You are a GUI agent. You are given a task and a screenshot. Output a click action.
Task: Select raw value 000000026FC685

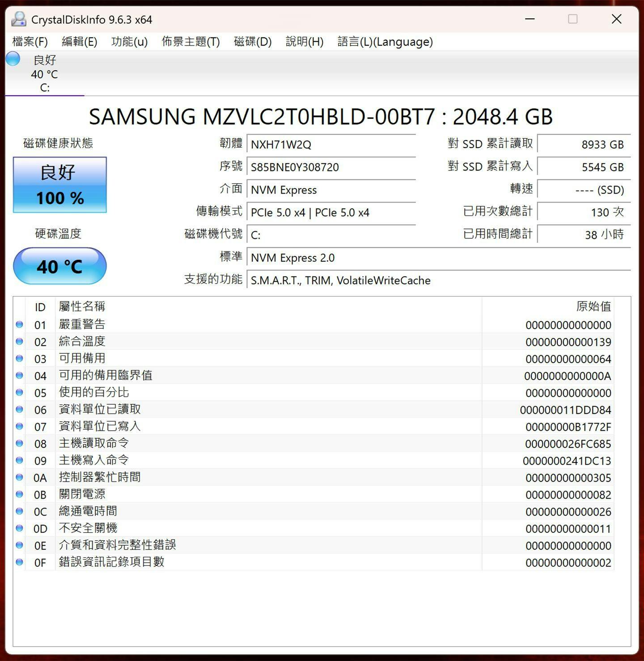click(x=568, y=444)
